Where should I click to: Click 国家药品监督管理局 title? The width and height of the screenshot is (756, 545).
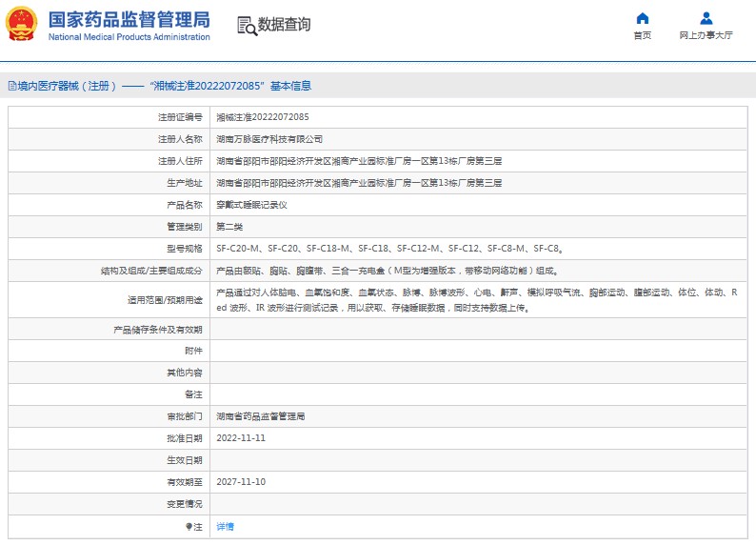pyautogui.click(x=129, y=20)
